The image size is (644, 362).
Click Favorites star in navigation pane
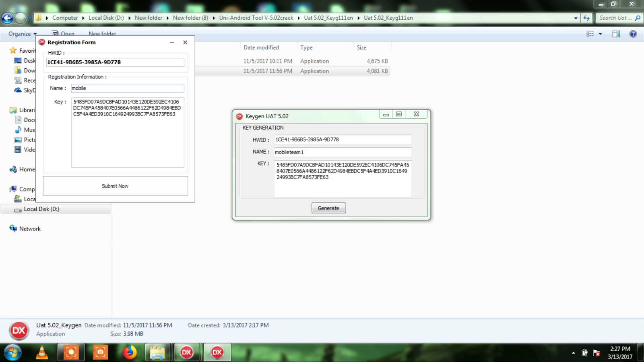[x=13, y=50]
